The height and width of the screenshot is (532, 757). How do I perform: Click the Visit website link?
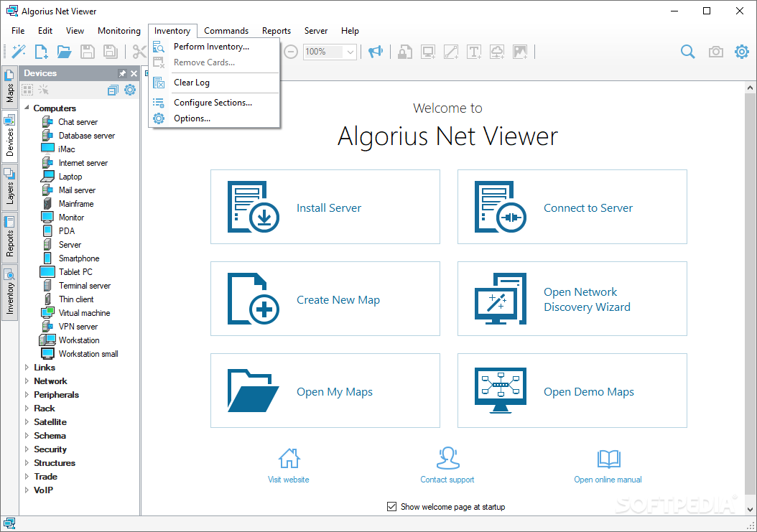(289, 480)
